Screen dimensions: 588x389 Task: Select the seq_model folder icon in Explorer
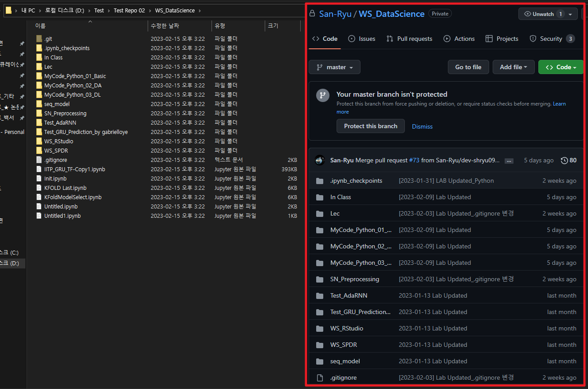point(39,104)
